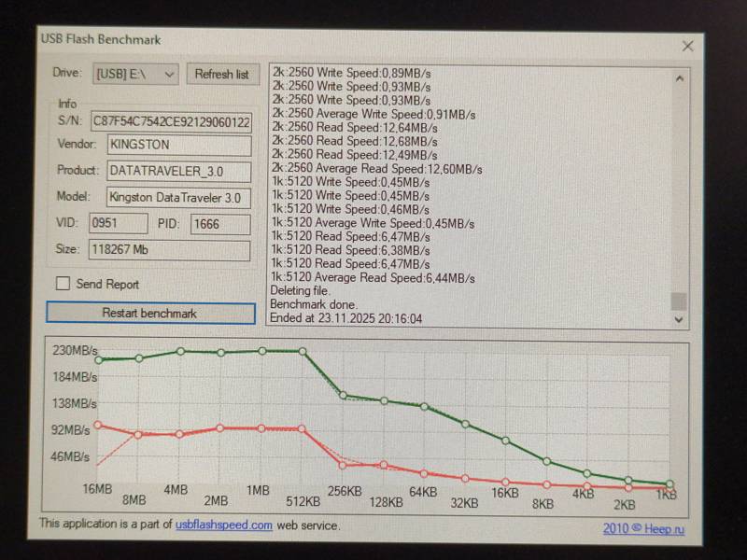This screenshot has height=560, width=747.
Task: Click the red write-speed point at 16MB
Action: pos(98,425)
